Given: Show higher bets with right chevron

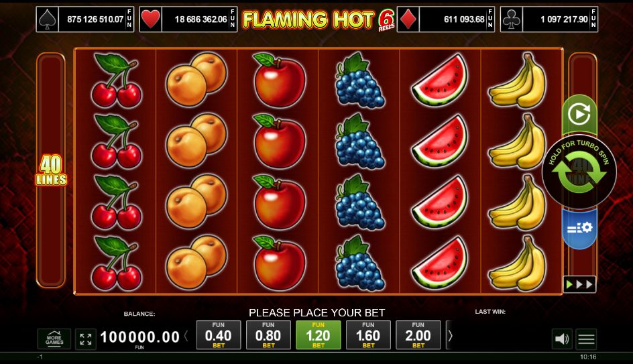Looking at the screenshot, I should 450,335.
